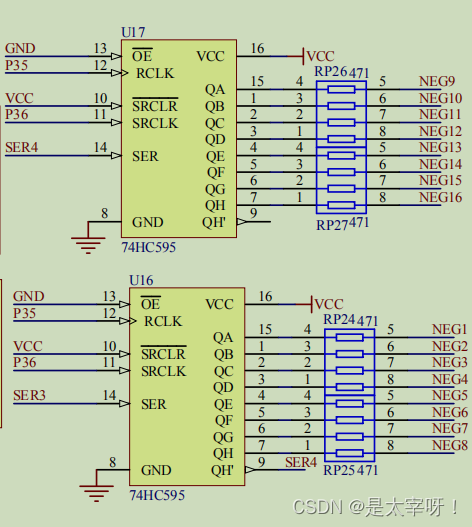
Task: Select the NEG14 net label
Action: pos(440,164)
